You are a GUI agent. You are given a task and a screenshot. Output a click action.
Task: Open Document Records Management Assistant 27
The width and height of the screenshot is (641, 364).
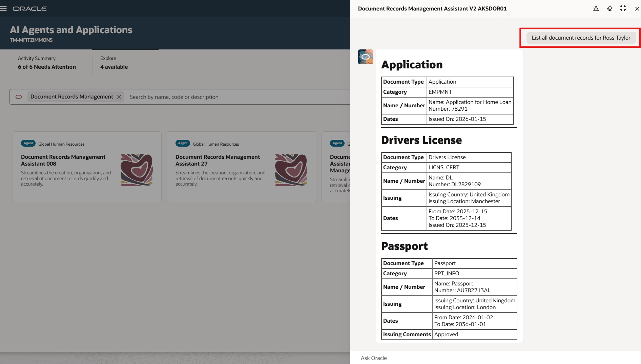point(218,160)
